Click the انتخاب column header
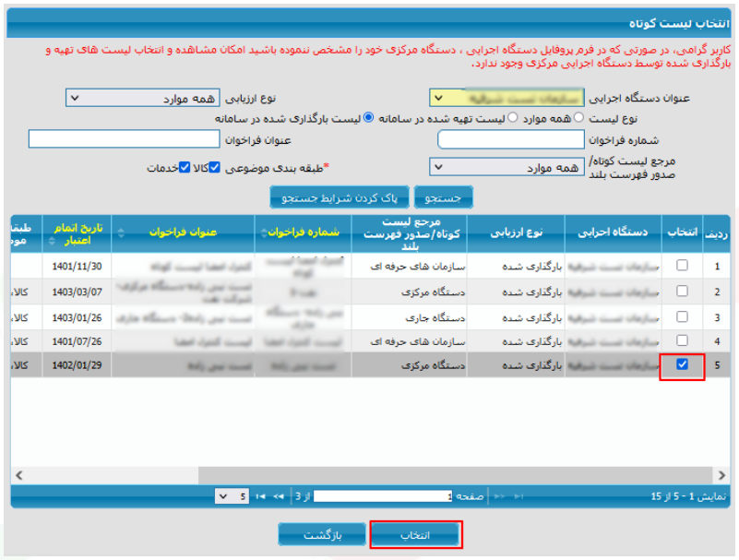This screenshot has width=739, height=560. [682, 232]
